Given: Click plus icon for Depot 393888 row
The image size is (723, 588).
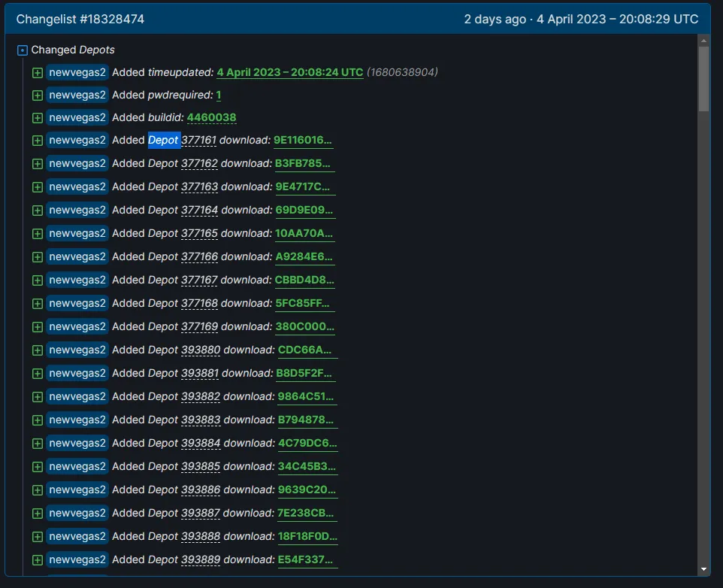Looking at the screenshot, I should point(38,537).
